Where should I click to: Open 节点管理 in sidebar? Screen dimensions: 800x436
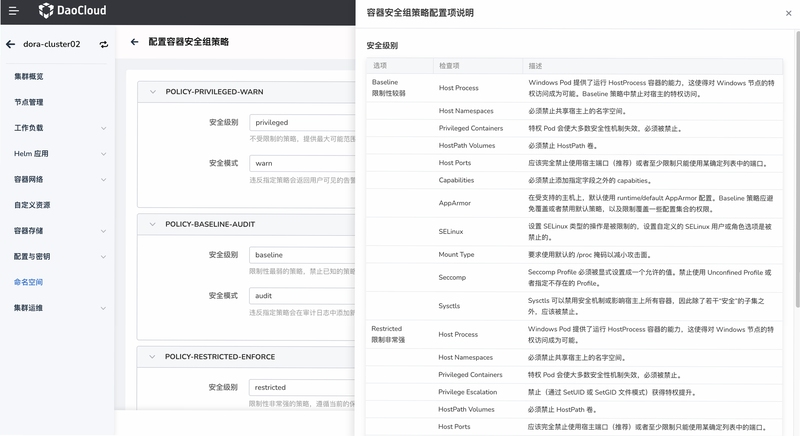tap(29, 102)
